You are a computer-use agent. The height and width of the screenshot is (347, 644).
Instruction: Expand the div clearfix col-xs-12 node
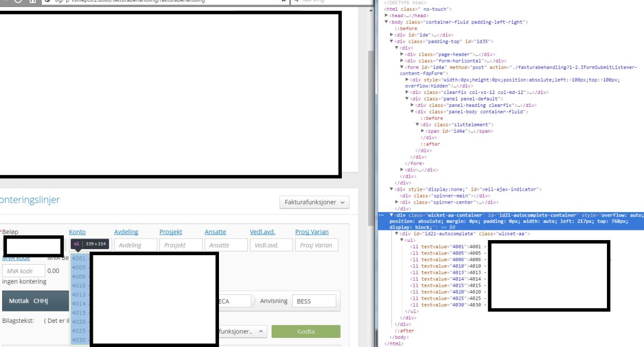pyautogui.click(x=407, y=92)
